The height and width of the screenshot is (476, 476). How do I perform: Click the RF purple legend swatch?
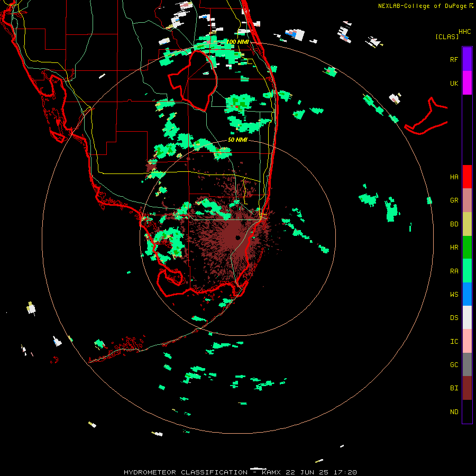click(467, 59)
